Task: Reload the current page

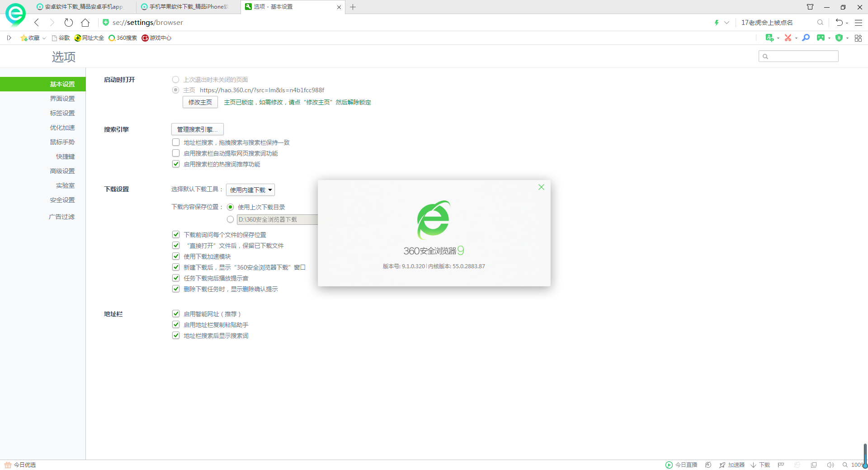Action: [x=69, y=23]
